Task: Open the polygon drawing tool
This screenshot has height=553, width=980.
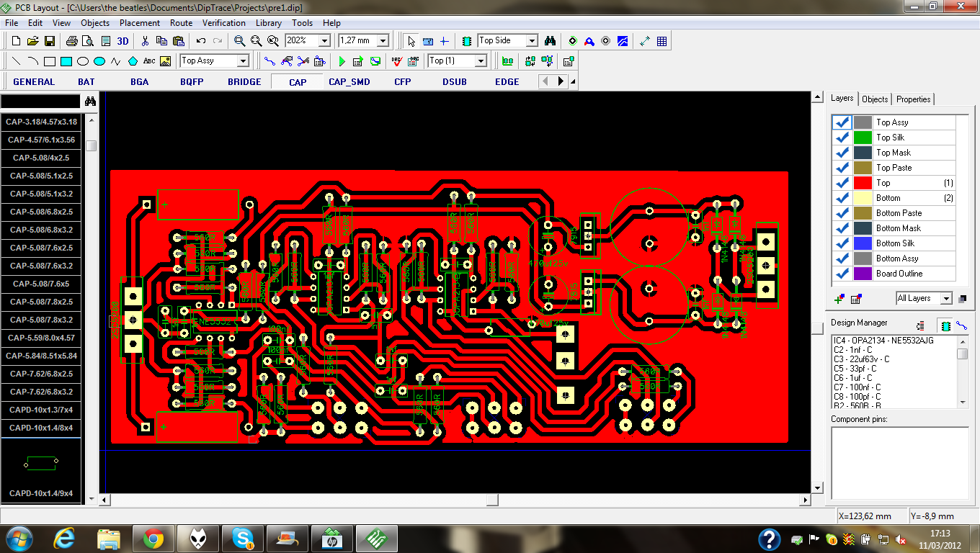Action: [x=133, y=61]
